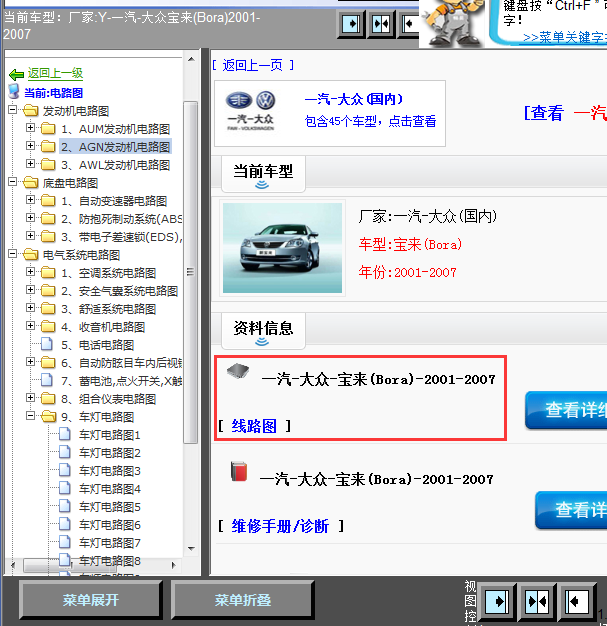Screen dimensions: 607x626
Task: Expand the 4、收音机电路图 node
Action: [x=30, y=325]
